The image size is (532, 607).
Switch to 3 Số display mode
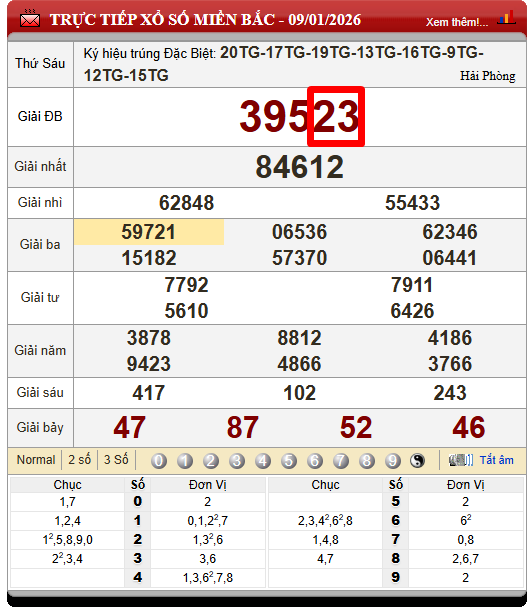116,460
